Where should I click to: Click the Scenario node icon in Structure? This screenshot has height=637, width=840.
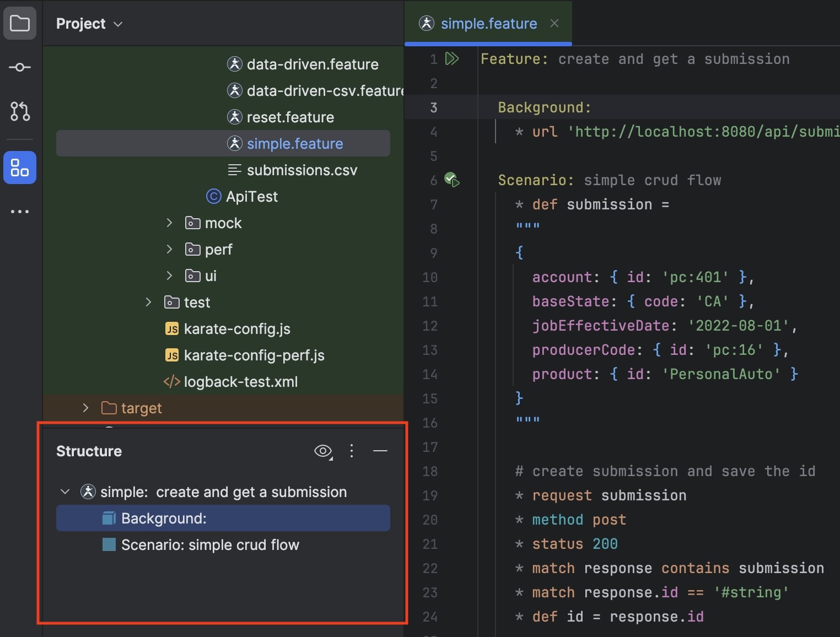(x=109, y=545)
